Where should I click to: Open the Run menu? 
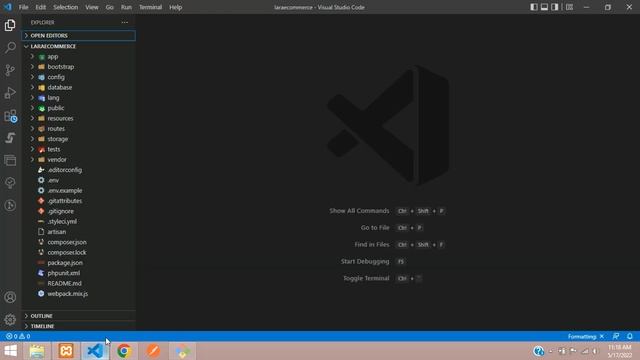point(126,7)
